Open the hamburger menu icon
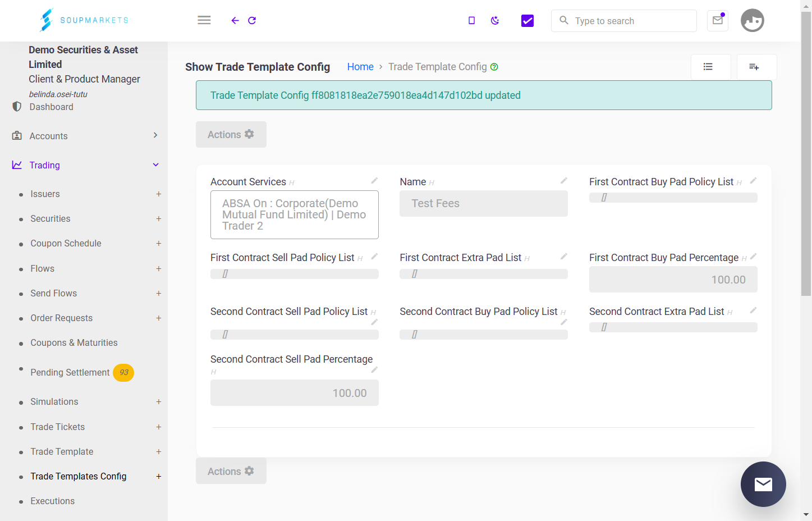The image size is (812, 521). [204, 20]
